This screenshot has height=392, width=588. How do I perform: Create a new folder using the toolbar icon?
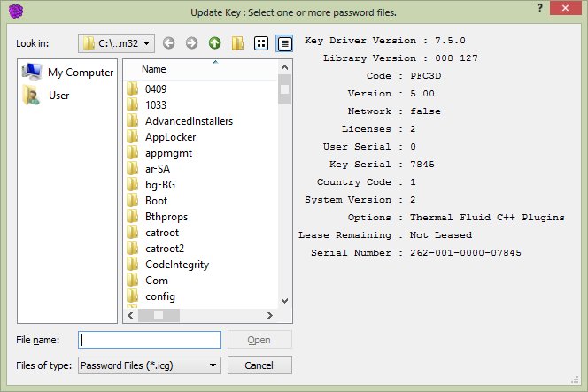(x=237, y=43)
